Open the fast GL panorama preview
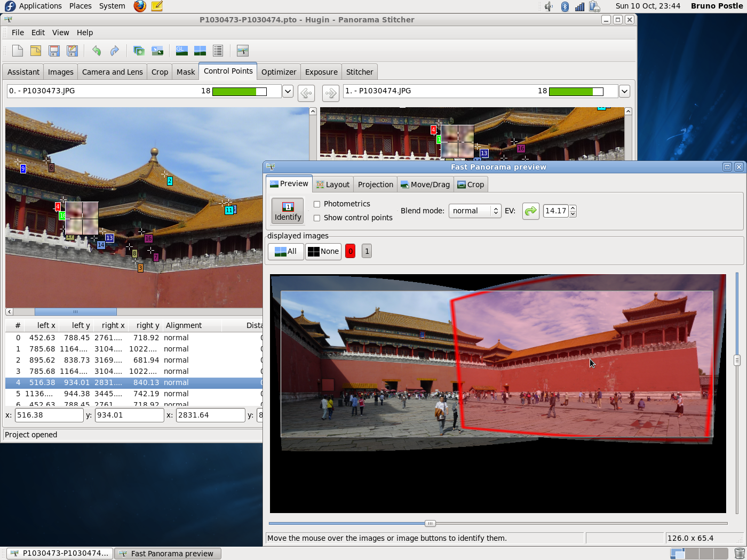 (181, 50)
